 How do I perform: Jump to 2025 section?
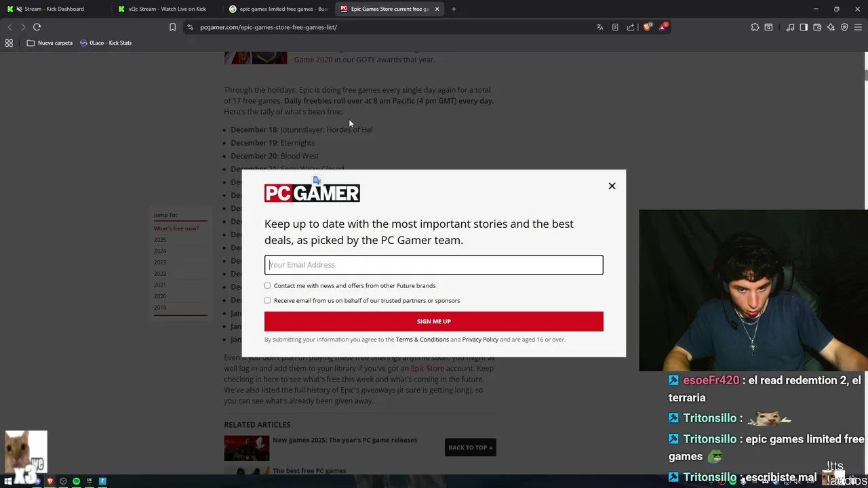tap(160, 240)
